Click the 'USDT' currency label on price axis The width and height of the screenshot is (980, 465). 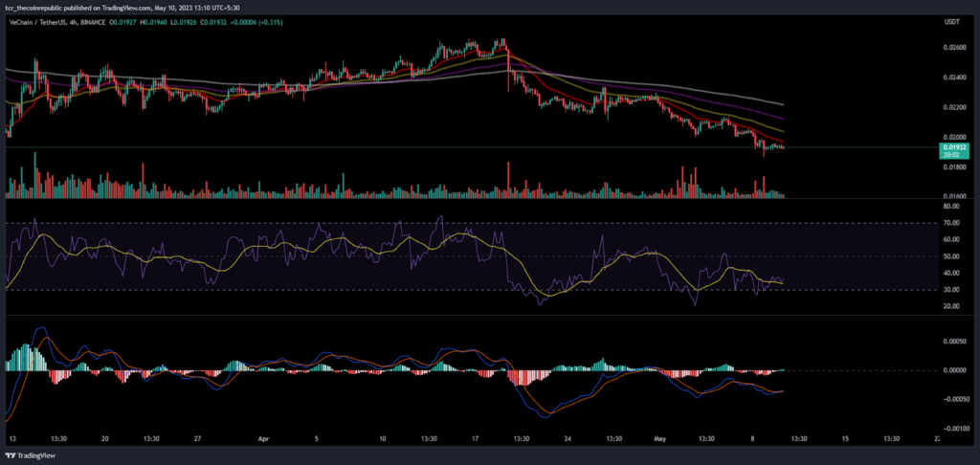(950, 22)
